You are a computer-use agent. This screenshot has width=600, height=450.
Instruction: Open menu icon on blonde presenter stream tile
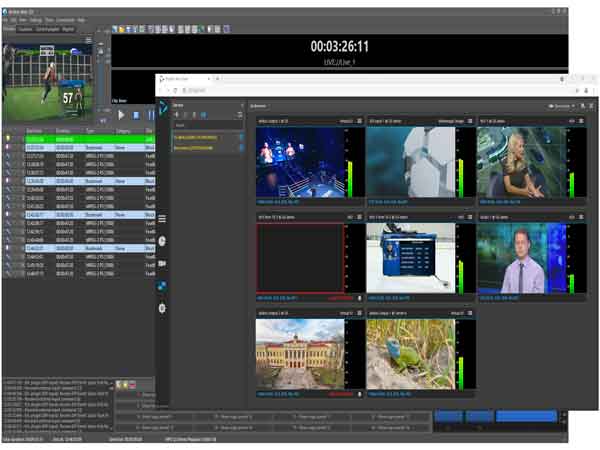pos(581,121)
